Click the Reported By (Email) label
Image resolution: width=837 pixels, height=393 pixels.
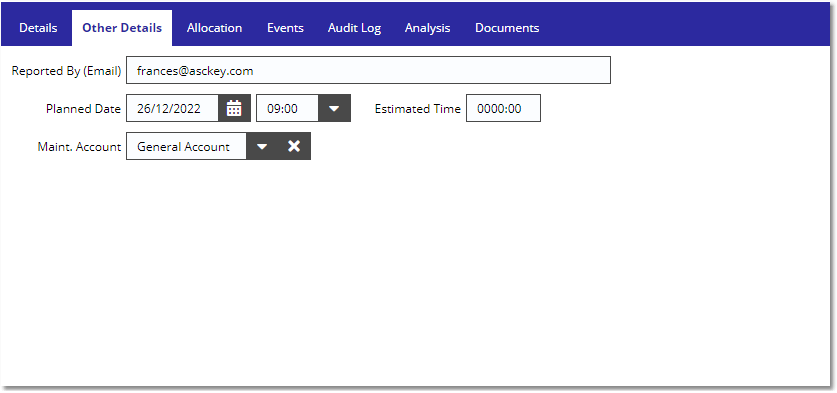click(x=67, y=71)
